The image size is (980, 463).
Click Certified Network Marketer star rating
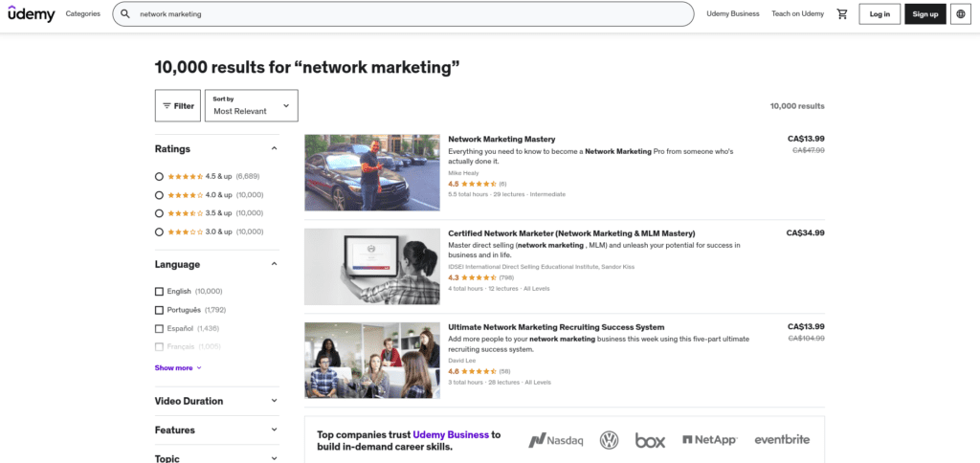[x=479, y=277]
